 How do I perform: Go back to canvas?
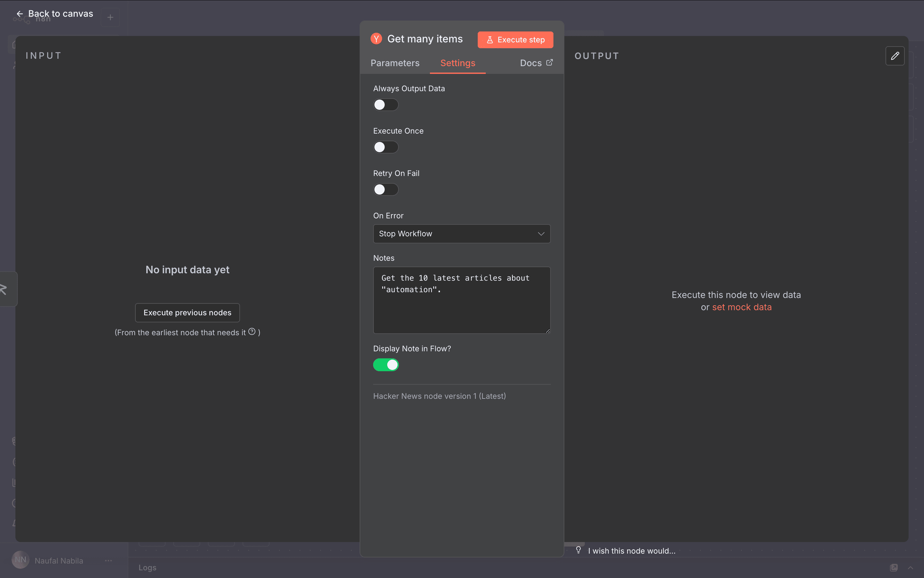[x=55, y=14]
